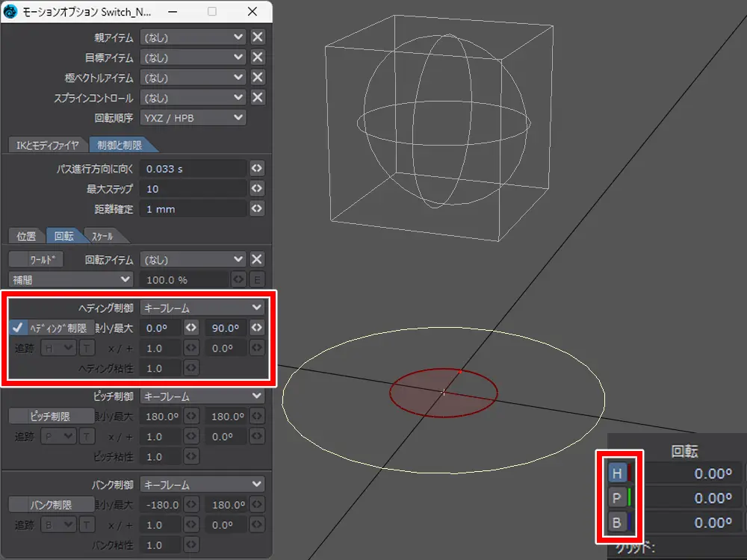The width and height of the screenshot is (747, 560).
Task: Open the 回転順序 YXZ / HPB dropdown
Action: pos(193,118)
